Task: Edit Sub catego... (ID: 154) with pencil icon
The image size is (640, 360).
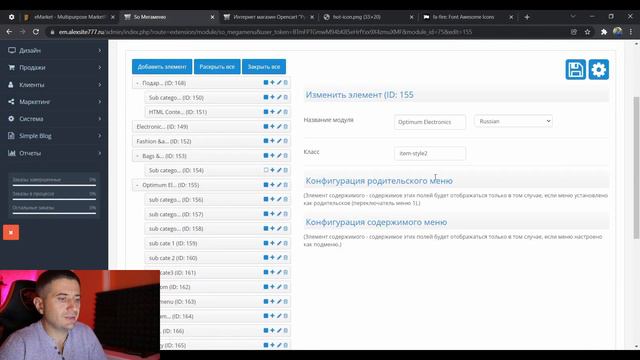Action: pos(279,170)
